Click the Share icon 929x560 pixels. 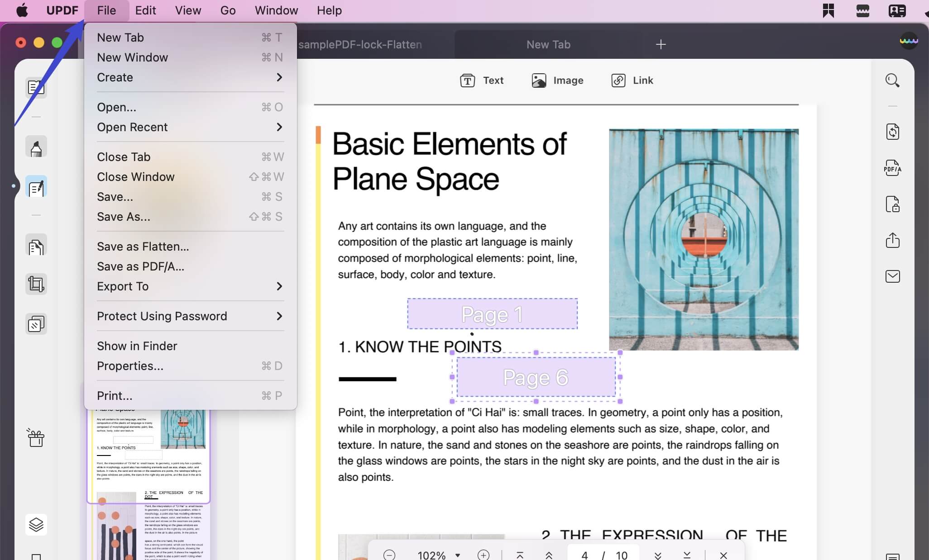click(892, 240)
